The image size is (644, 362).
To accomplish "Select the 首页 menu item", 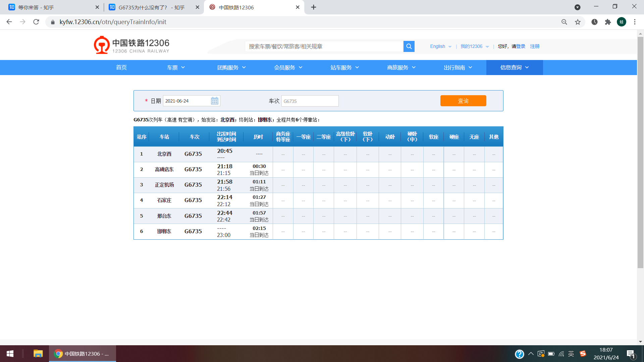I will click(x=121, y=67).
